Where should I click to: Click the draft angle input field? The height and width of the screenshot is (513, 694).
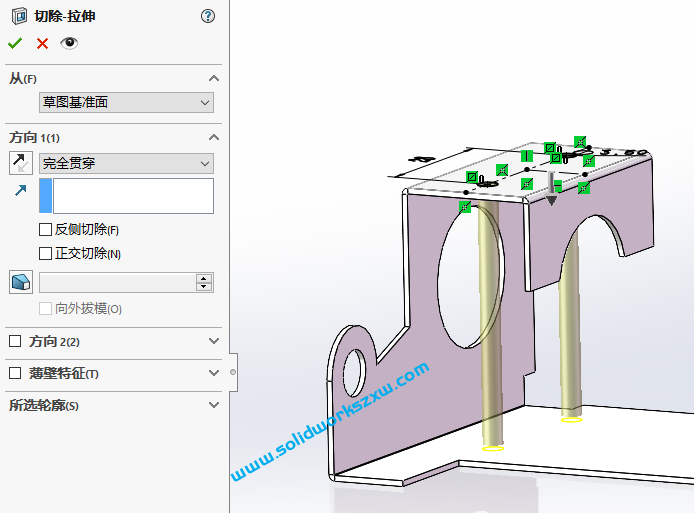coord(117,282)
